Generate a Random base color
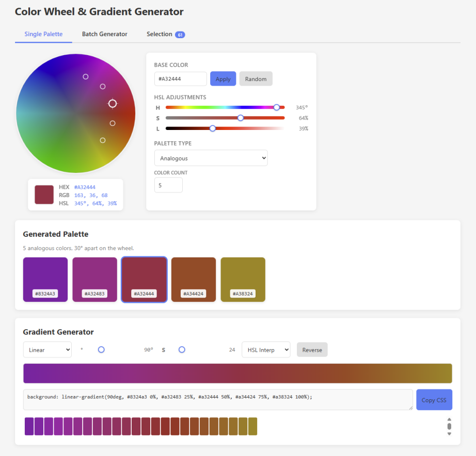This screenshot has height=456, width=476. coord(256,79)
